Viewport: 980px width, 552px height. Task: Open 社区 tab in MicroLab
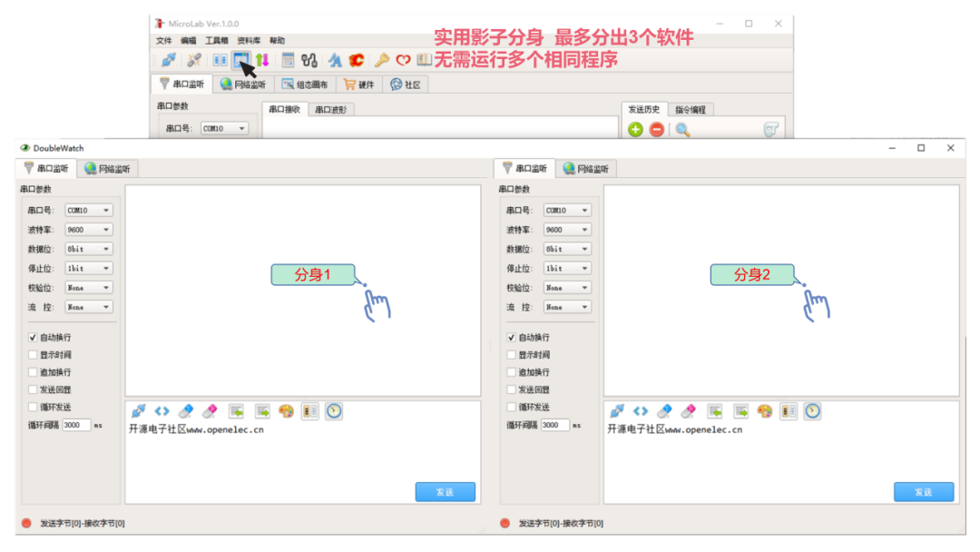click(x=406, y=84)
